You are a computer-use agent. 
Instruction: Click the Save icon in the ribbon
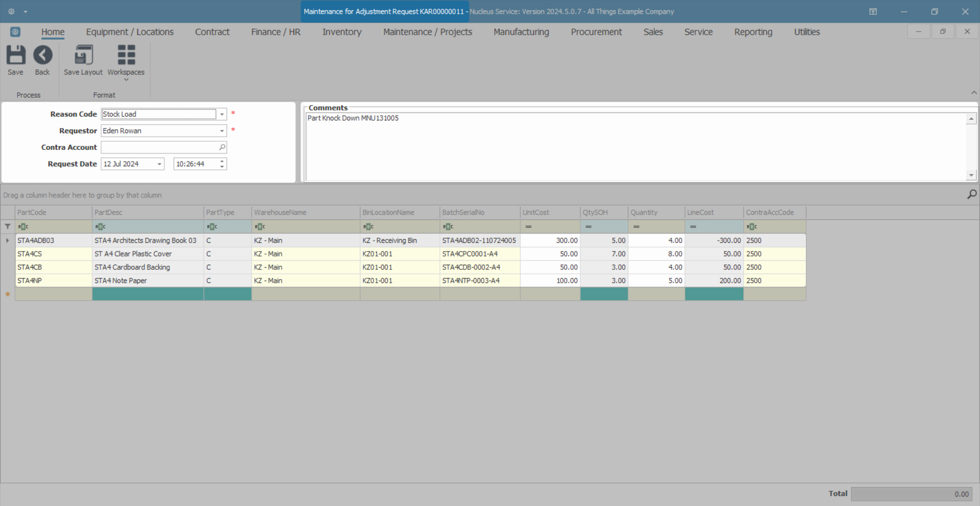(15, 55)
